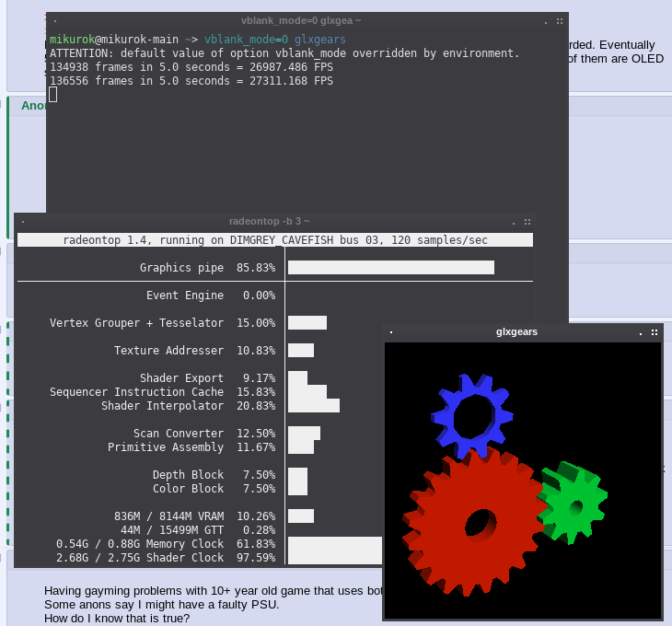Click maximize grid icon in vblank terminal
Viewport: 672px width, 626px height.
pos(560,21)
